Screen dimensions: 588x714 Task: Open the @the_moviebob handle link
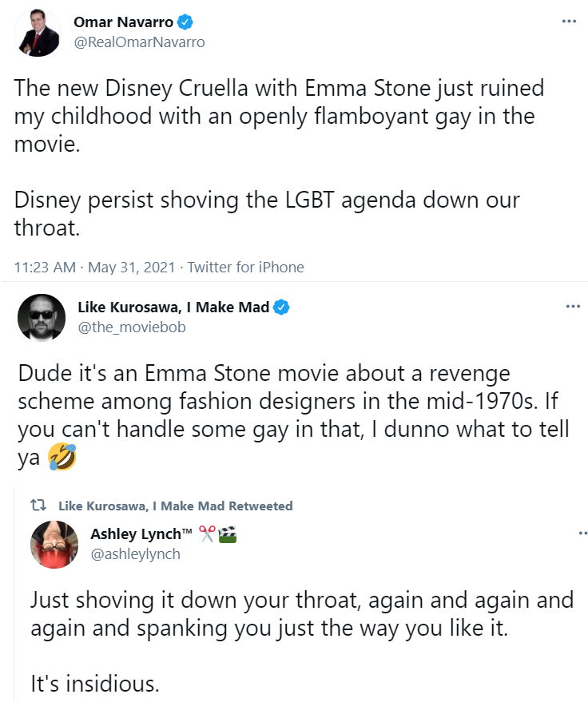pos(132,327)
